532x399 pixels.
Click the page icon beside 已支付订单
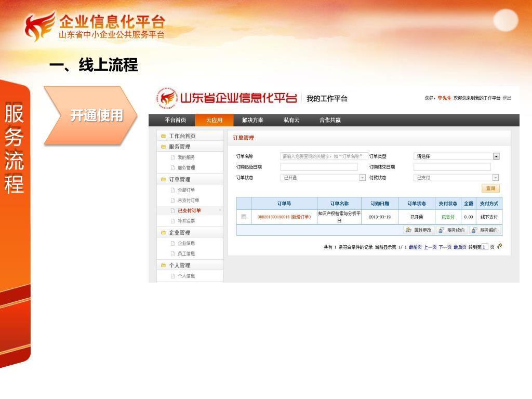(x=172, y=211)
